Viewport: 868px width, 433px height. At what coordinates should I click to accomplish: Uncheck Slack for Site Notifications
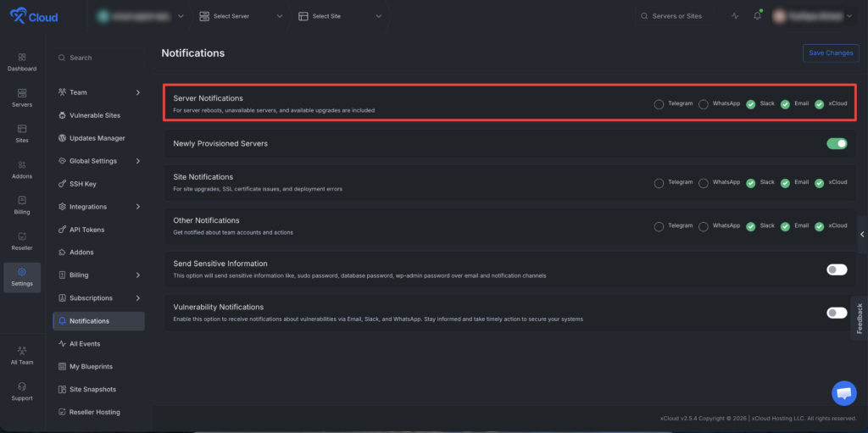(751, 183)
